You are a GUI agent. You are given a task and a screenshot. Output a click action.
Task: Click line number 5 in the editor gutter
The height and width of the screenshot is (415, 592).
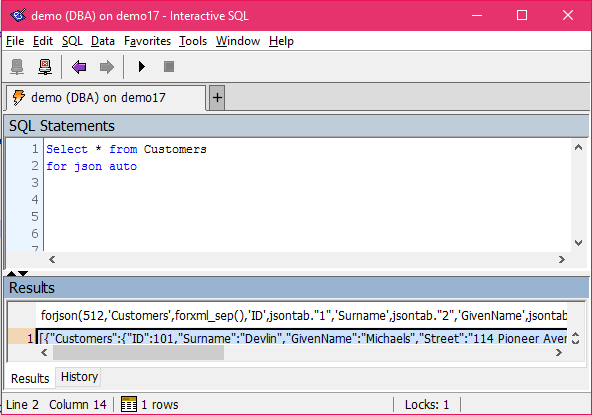[35, 217]
